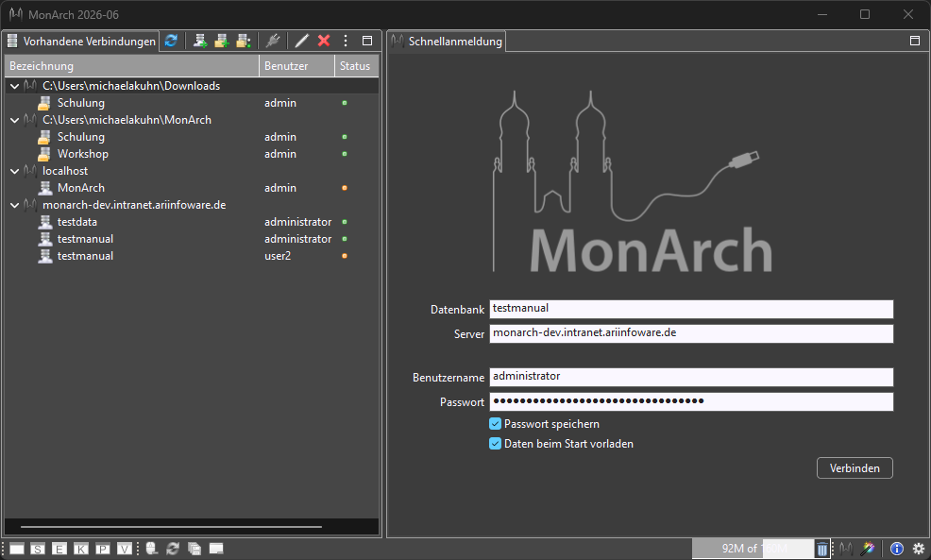Click the horizontal scrollbar in connections panel
Screen dimensions: 931x560
tap(171, 527)
